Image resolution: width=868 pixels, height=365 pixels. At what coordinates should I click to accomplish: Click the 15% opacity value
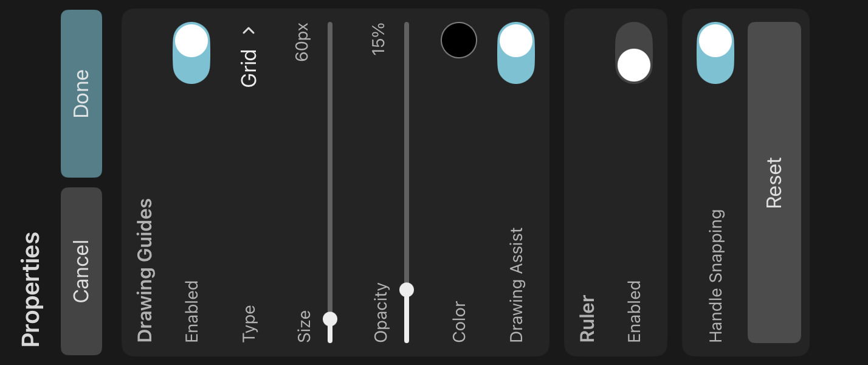378,39
